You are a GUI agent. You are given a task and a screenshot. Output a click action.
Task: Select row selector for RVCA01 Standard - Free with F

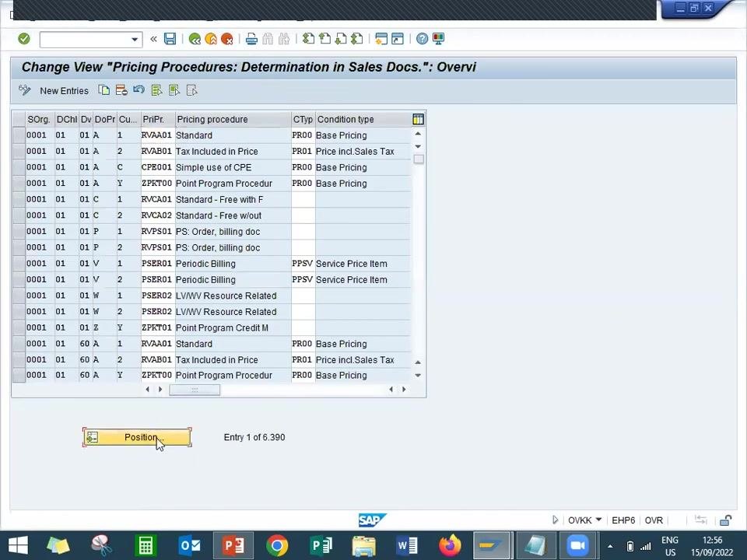coord(19,199)
